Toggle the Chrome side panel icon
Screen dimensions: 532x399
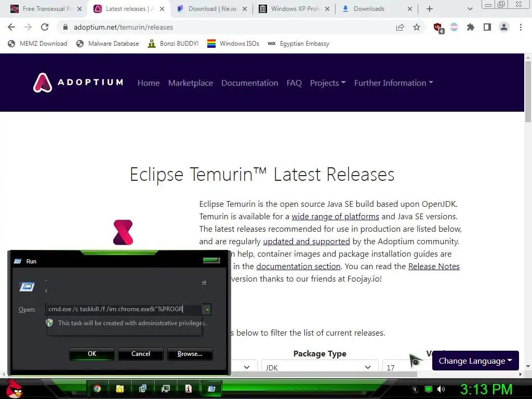pyautogui.click(x=487, y=27)
